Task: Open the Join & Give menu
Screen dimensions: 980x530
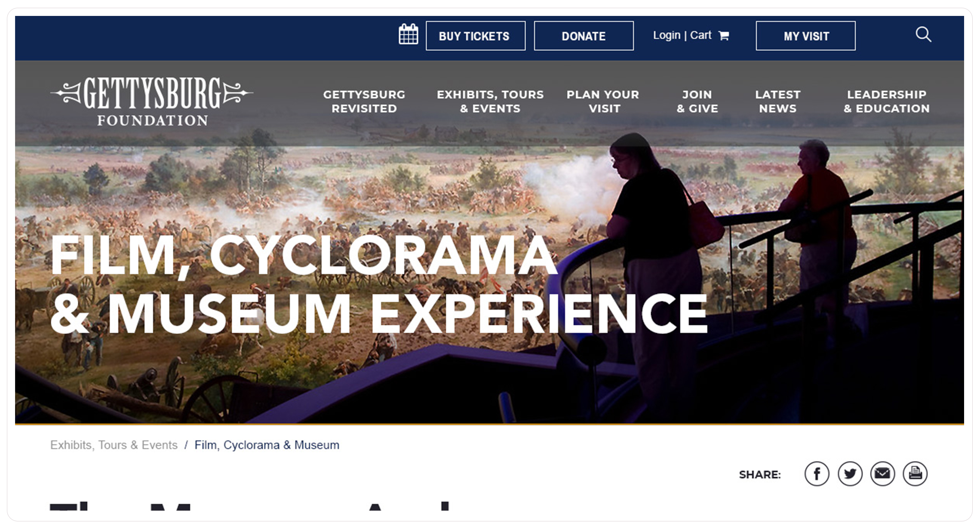Action: pos(697,102)
